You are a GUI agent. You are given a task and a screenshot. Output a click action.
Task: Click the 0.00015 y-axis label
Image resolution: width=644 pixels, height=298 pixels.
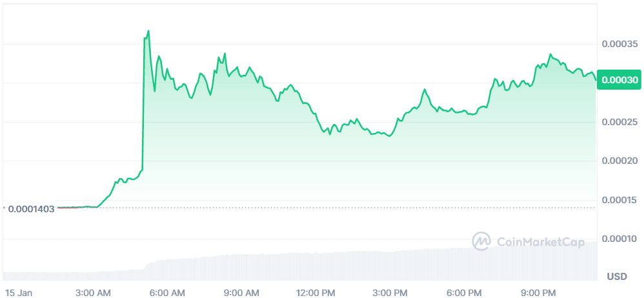(x=619, y=200)
